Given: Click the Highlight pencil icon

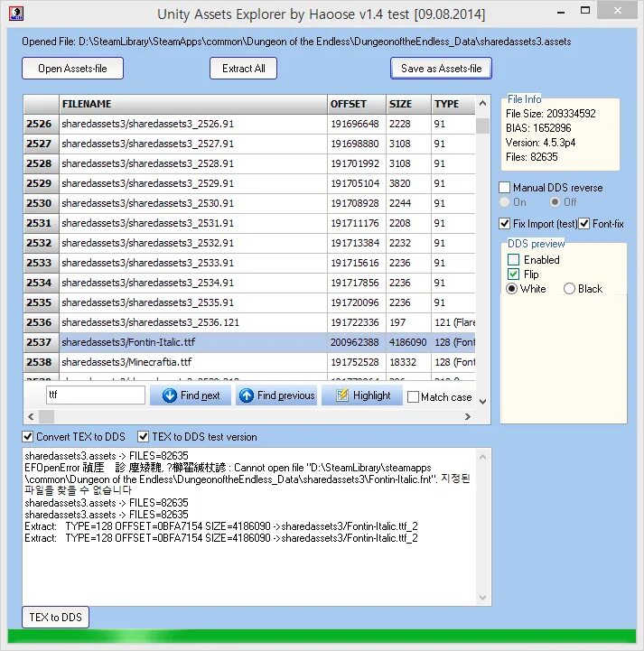Looking at the screenshot, I should (342, 395).
